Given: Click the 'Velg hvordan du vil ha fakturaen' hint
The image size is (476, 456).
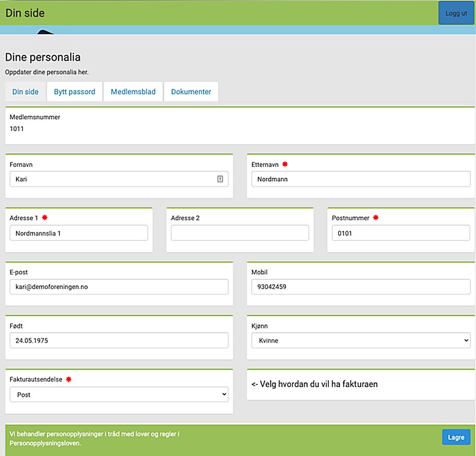Looking at the screenshot, I should 315,384.
